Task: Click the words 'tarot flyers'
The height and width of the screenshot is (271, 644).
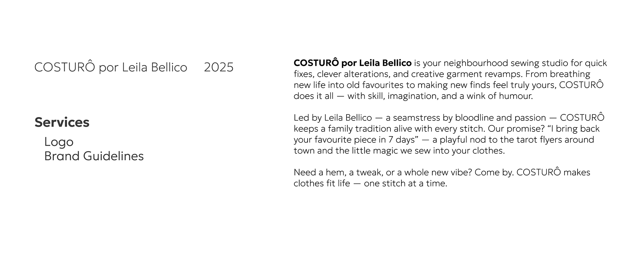Action: [535, 140]
